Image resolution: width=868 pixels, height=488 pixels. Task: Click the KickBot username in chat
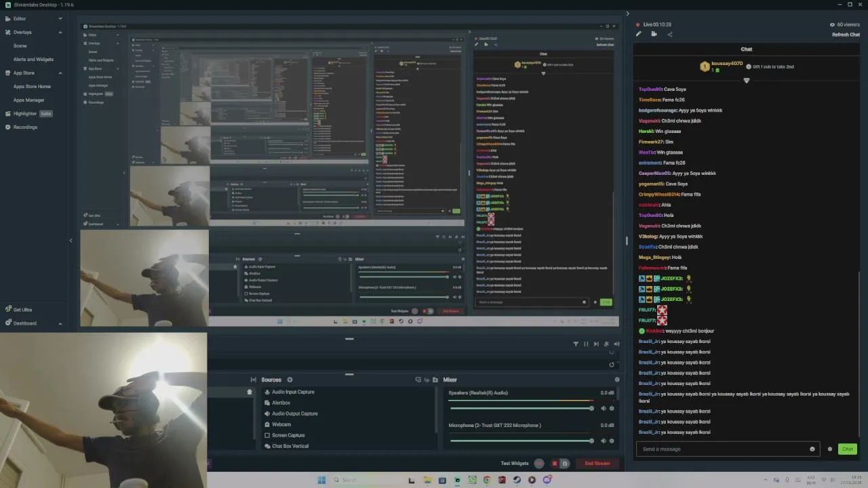[x=654, y=331]
